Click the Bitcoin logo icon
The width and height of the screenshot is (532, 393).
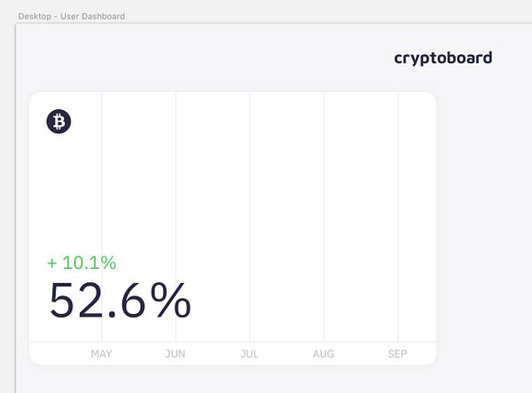pos(59,122)
